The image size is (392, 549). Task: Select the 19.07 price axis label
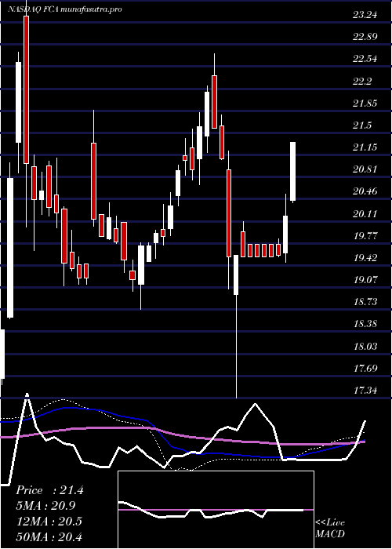pyautogui.click(x=365, y=280)
